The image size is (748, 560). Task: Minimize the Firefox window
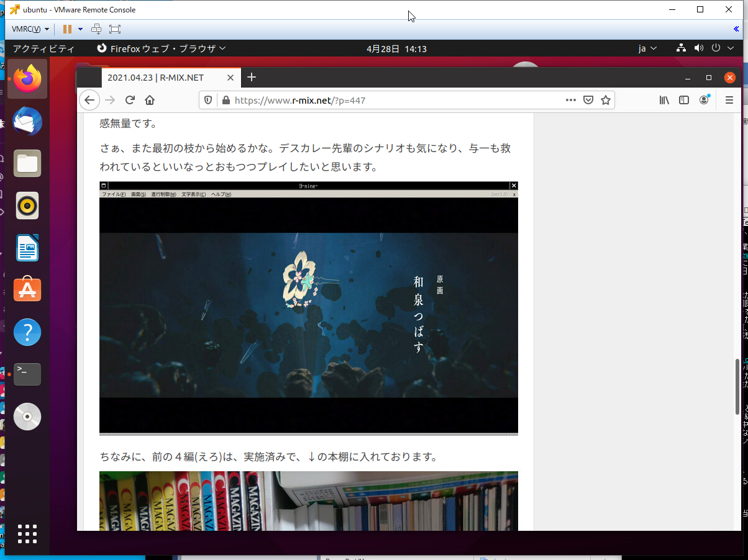coord(688,78)
